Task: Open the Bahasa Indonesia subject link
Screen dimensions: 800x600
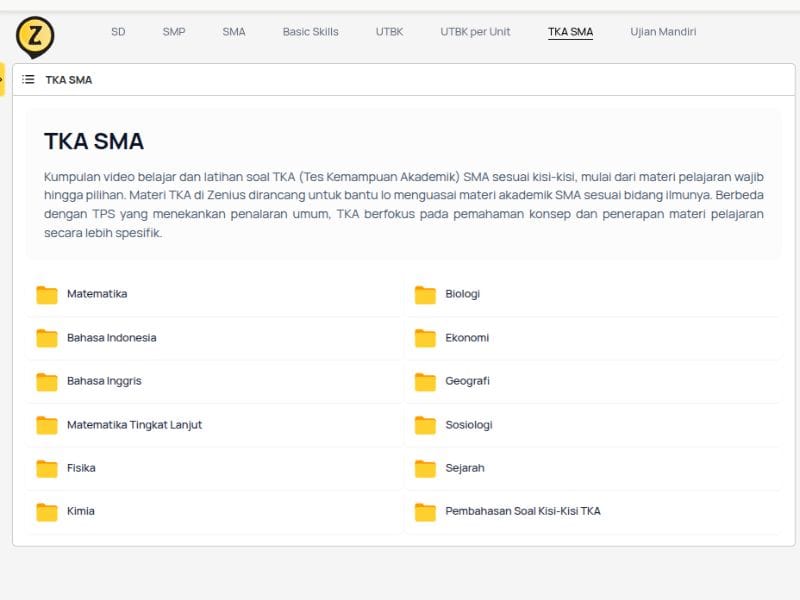Action: [112, 338]
